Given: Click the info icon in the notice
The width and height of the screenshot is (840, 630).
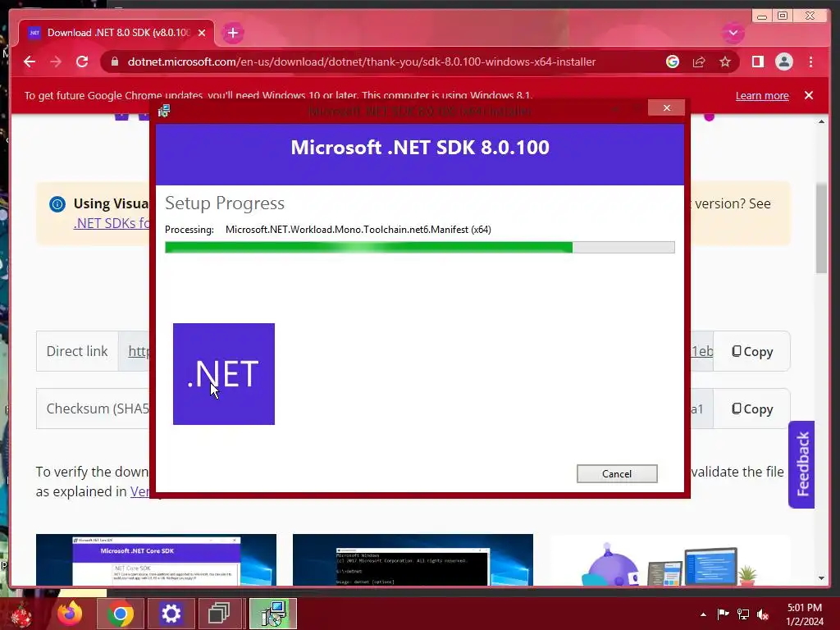Looking at the screenshot, I should click(57, 204).
